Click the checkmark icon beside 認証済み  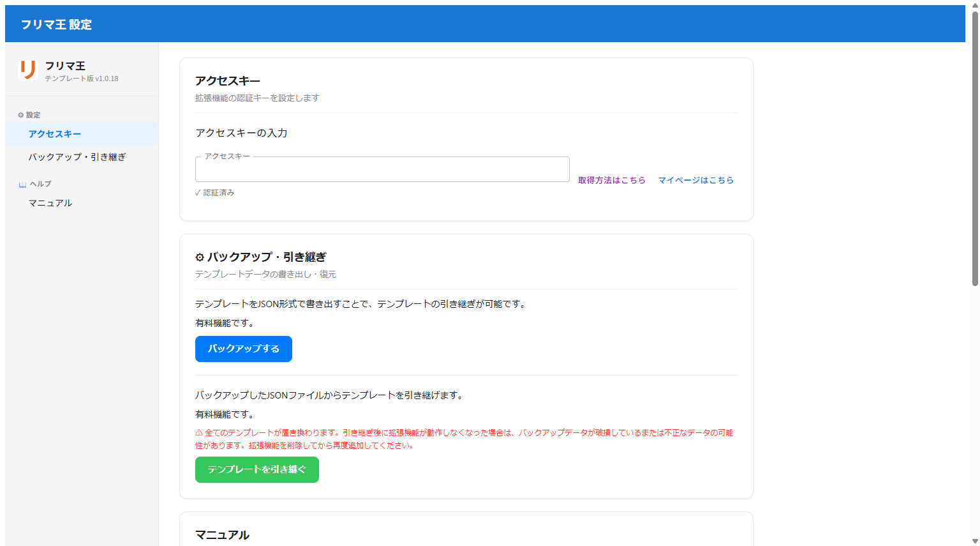coord(198,192)
